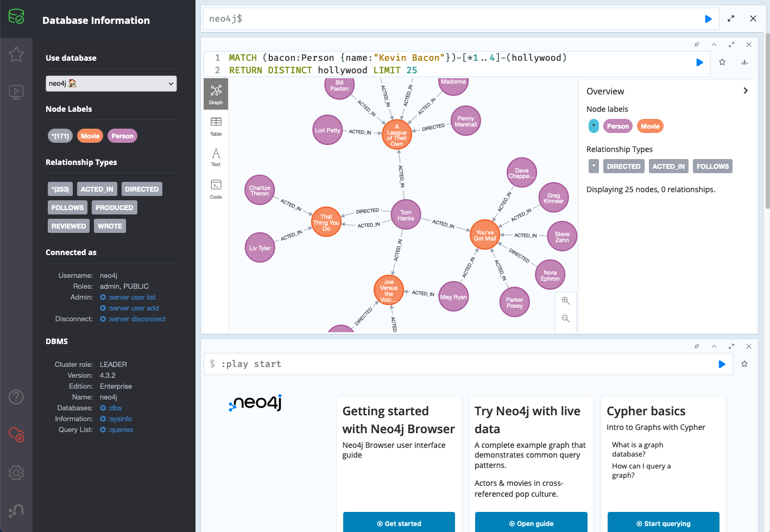
Task: Open the Help question mark icon
Action: (x=16, y=397)
